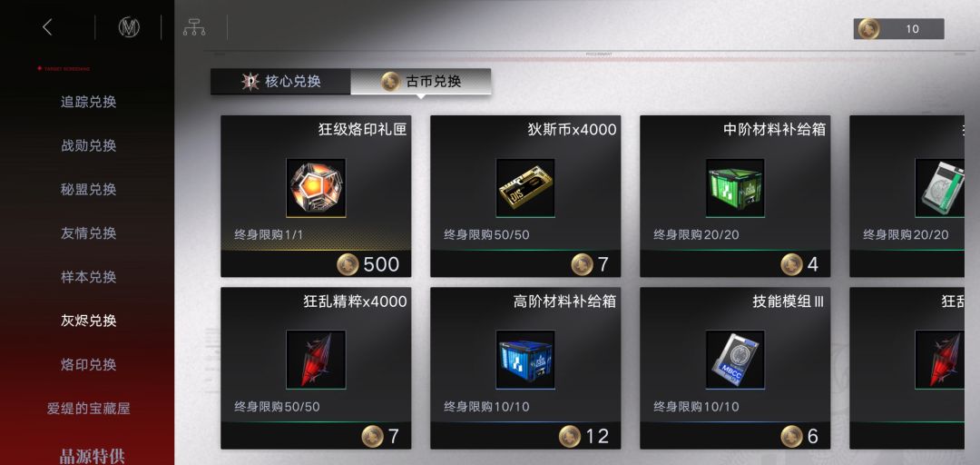
Task: Open 追踪兑换 in the sidebar
Action: [88, 102]
